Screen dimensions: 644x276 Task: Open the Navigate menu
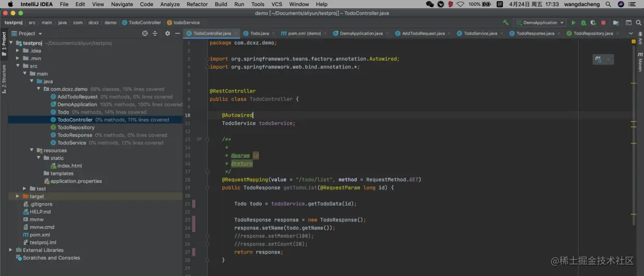pyautogui.click(x=122, y=4)
